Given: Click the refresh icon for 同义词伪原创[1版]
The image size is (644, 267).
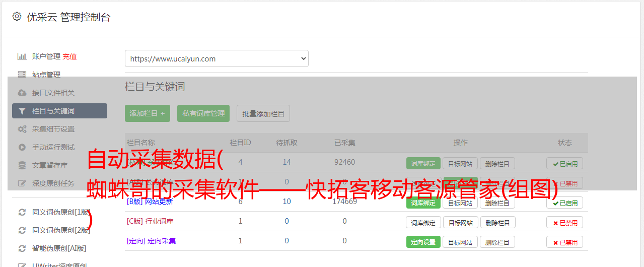Looking at the screenshot, I should click(x=22, y=212).
